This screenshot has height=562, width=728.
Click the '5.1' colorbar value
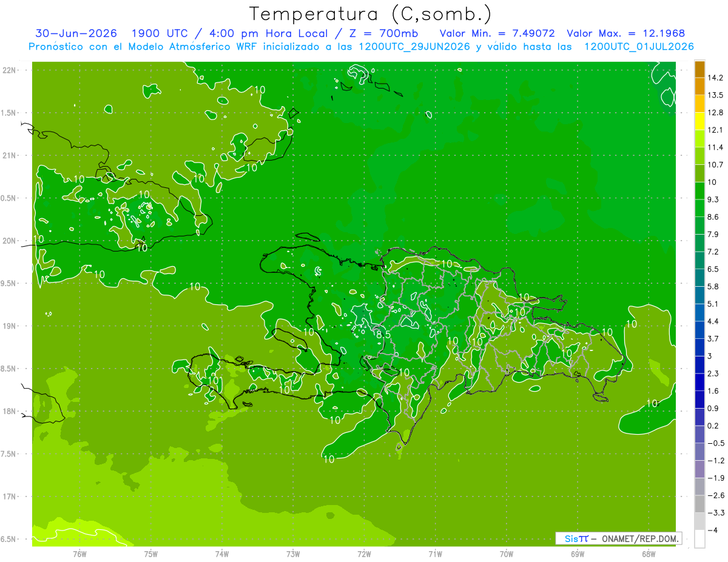[713, 304]
